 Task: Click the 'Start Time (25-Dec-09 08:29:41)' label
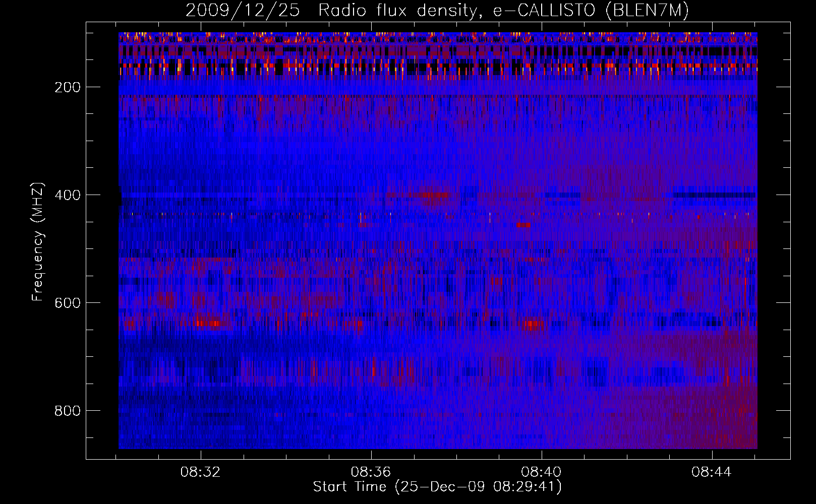pyautogui.click(x=437, y=487)
